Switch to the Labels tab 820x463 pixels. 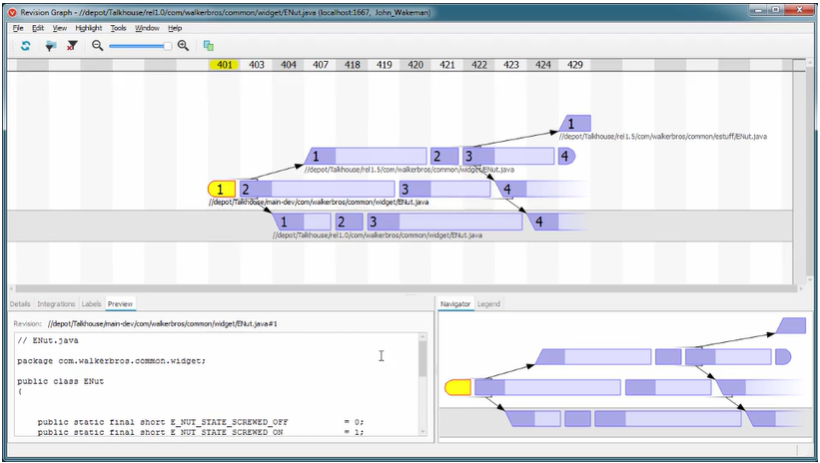tap(91, 304)
